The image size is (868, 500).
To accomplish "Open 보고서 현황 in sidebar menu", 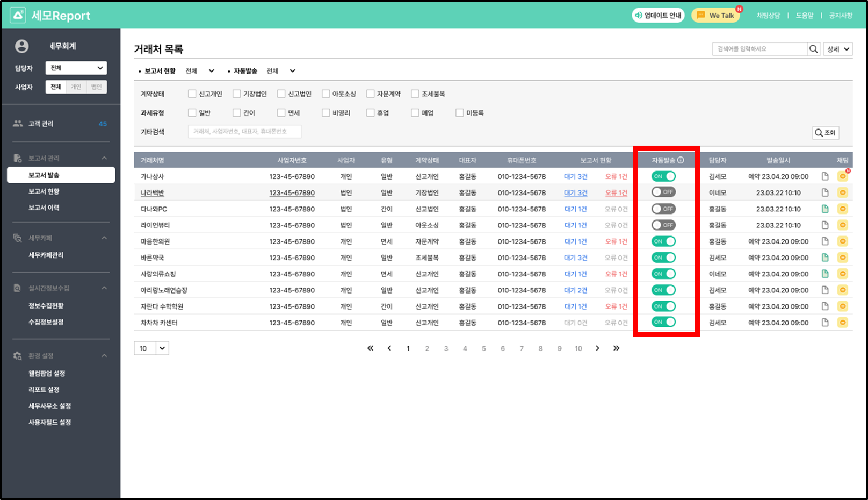I will [x=44, y=191].
